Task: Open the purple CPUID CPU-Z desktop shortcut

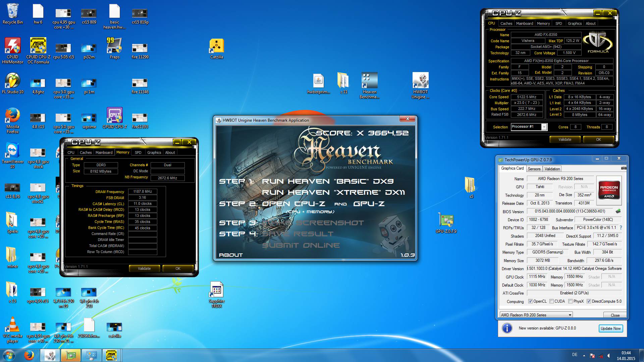Action: click(115, 118)
